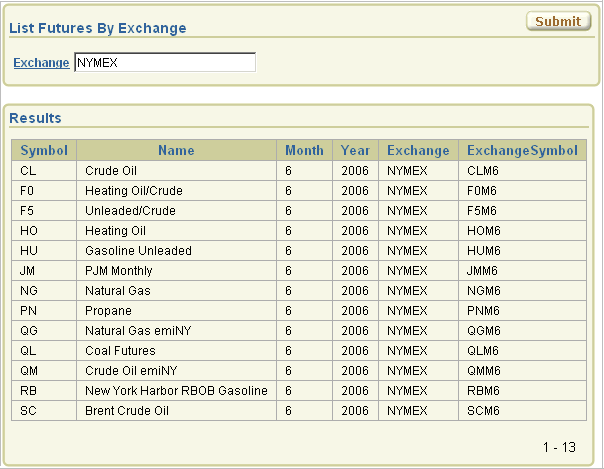The width and height of the screenshot is (604, 469).
Task: Select the Heating Oil/Crude name cell
Action: click(x=176, y=191)
